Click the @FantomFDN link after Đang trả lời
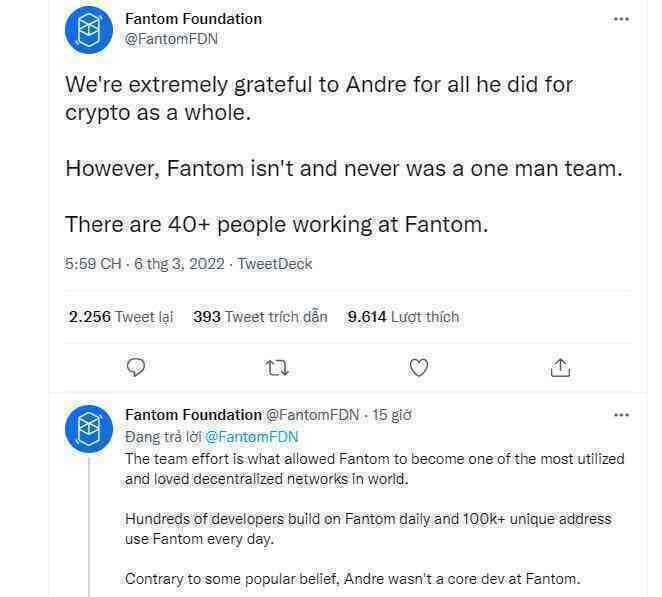Screen dimensions: 662x597 [x=252, y=437]
